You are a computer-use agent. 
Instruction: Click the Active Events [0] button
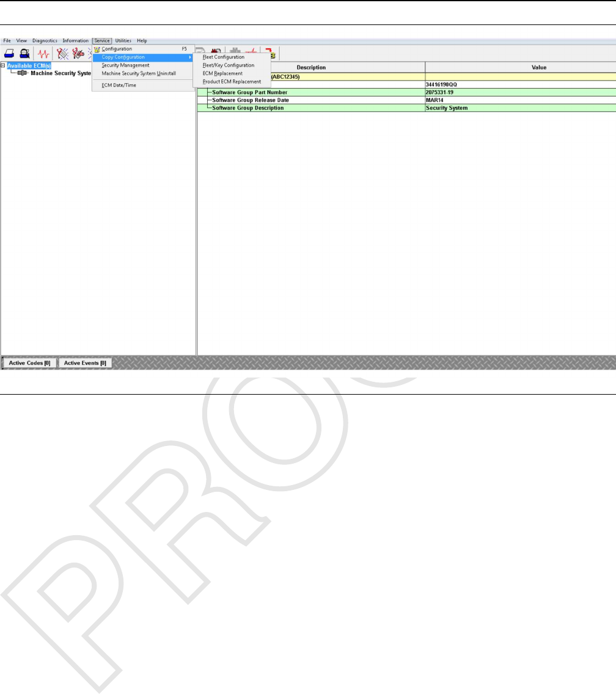pos(85,363)
